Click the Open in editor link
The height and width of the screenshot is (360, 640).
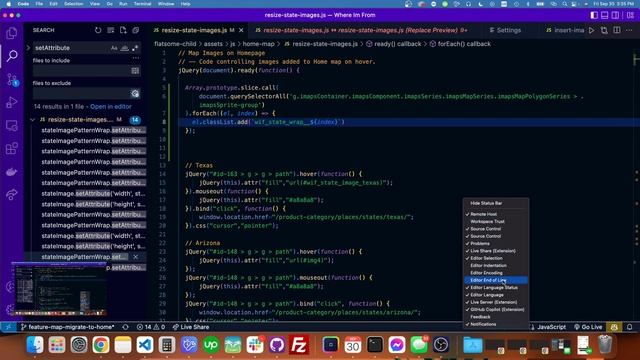[111, 107]
